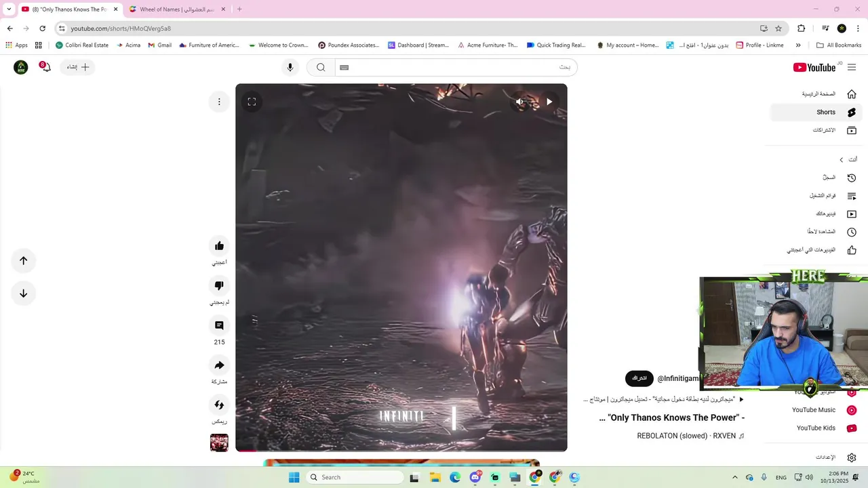
Task: Open YouTube notifications bell
Action: 45,67
